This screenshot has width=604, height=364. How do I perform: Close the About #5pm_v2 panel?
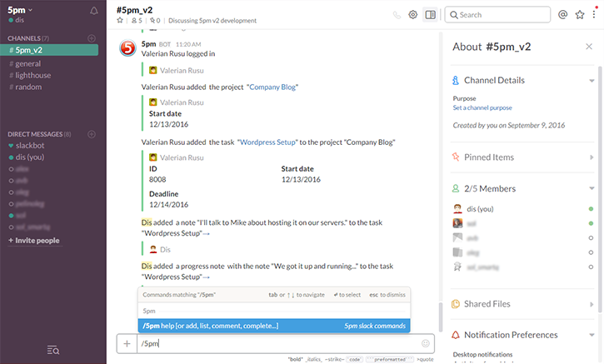point(589,47)
